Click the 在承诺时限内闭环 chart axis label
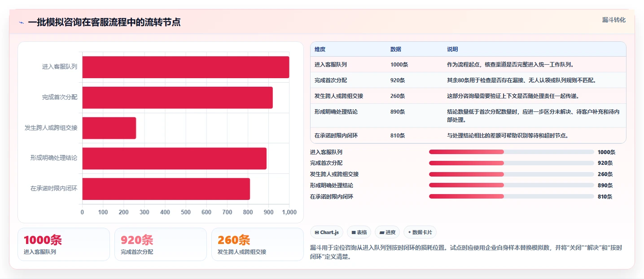 54,189
